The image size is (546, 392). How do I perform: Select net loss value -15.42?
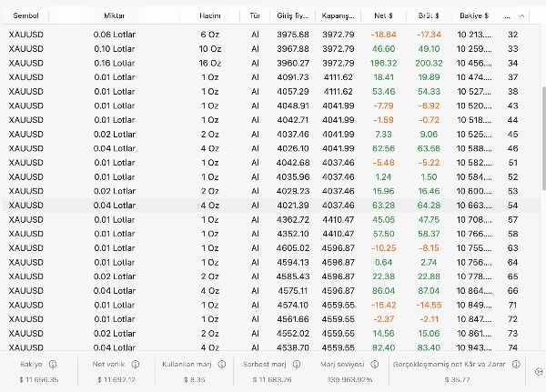[383, 305]
